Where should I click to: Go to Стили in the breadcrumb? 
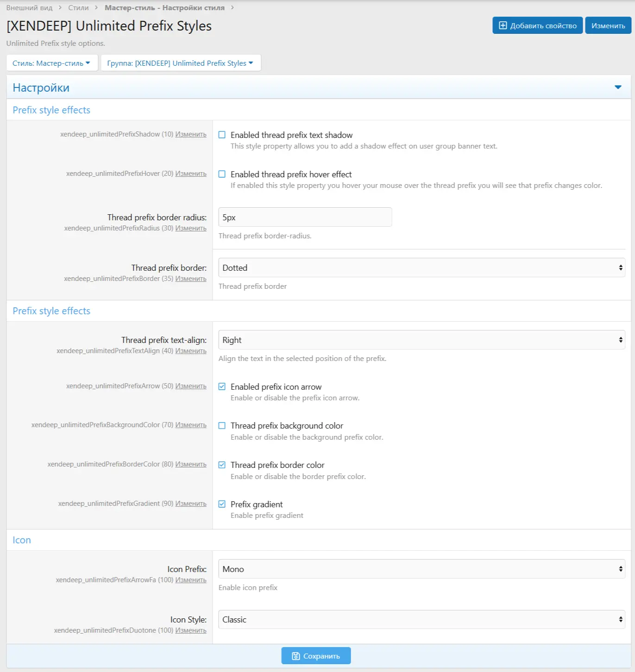[x=78, y=8]
